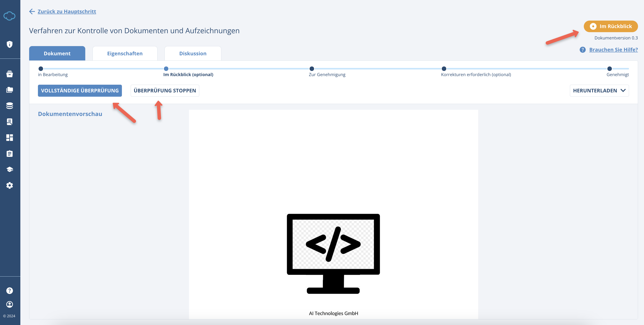This screenshot has width=644, height=325.
Task: Expand the Herunterladen dropdown
Action: (x=599, y=90)
